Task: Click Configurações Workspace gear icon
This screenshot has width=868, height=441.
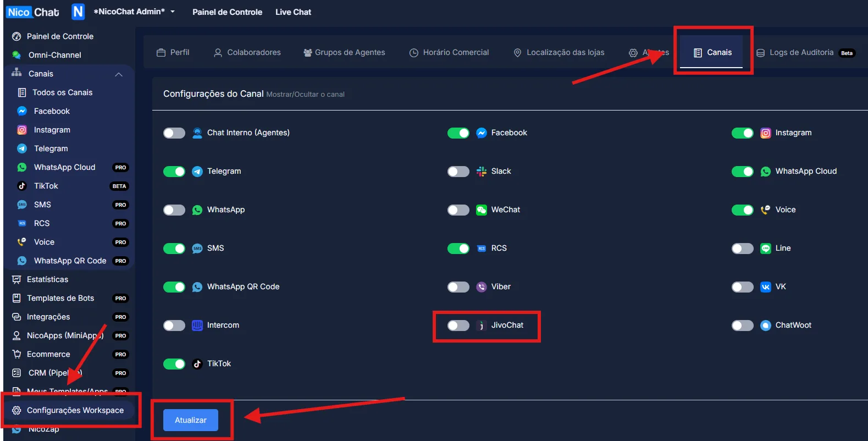Action: (16, 410)
